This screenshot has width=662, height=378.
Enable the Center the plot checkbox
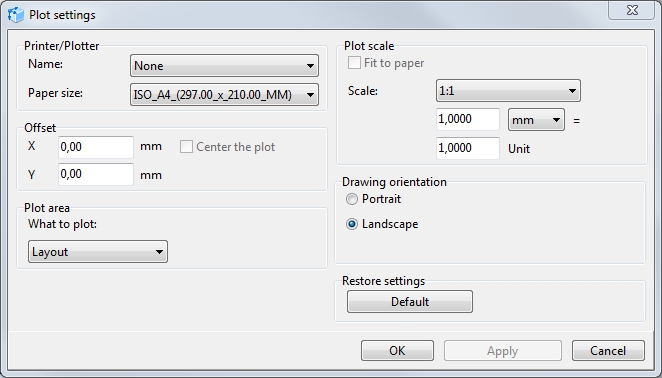(186, 147)
